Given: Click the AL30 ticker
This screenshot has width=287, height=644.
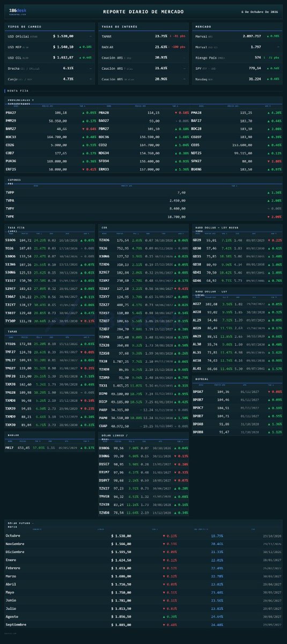Looking at the screenshot, I should (196, 343).
